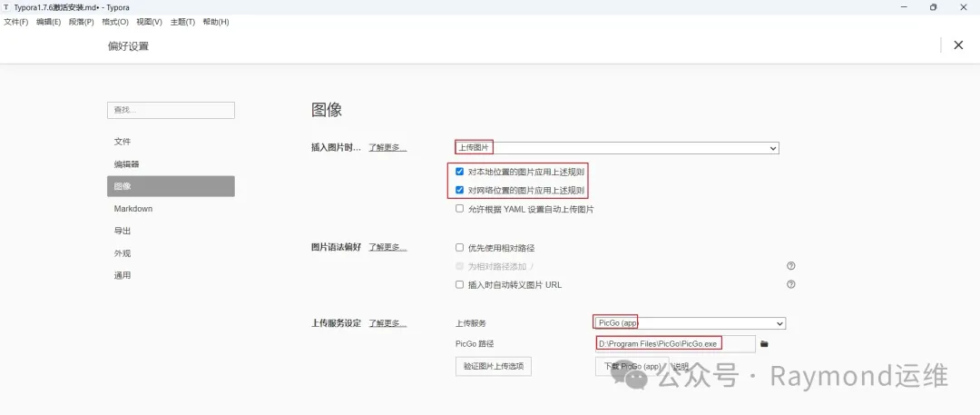Enable 插入时自动转义图片 URL checkbox
The image size is (980, 415).
click(459, 284)
